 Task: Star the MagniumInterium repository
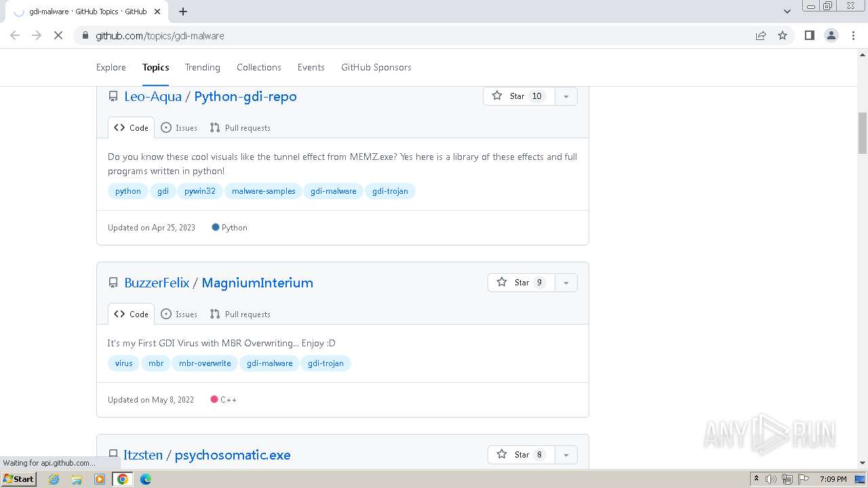[x=521, y=283]
